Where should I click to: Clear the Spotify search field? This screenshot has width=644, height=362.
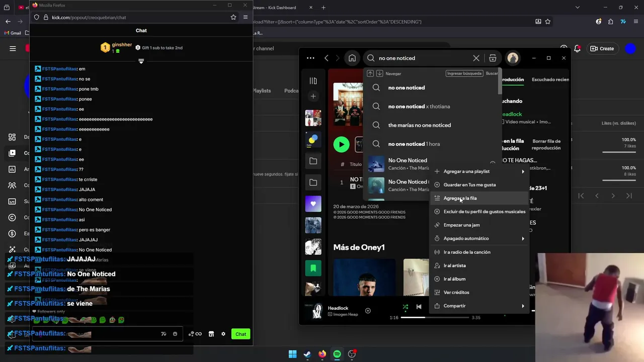click(x=476, y=58)
